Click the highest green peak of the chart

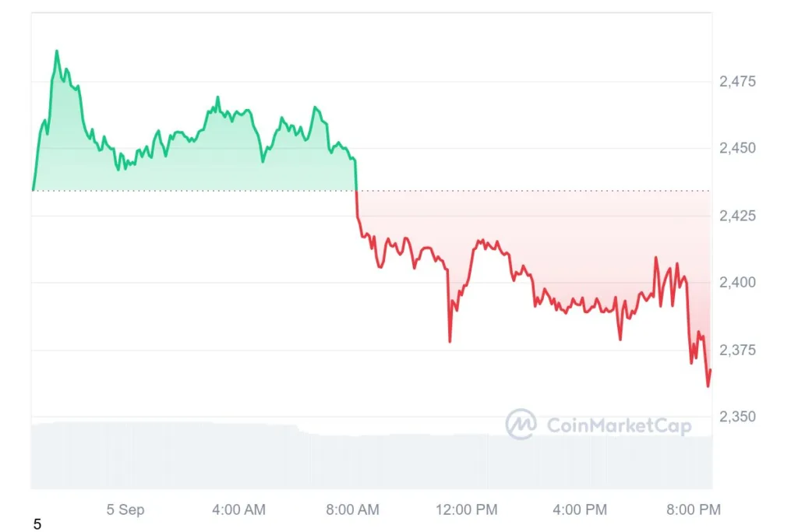56,51
